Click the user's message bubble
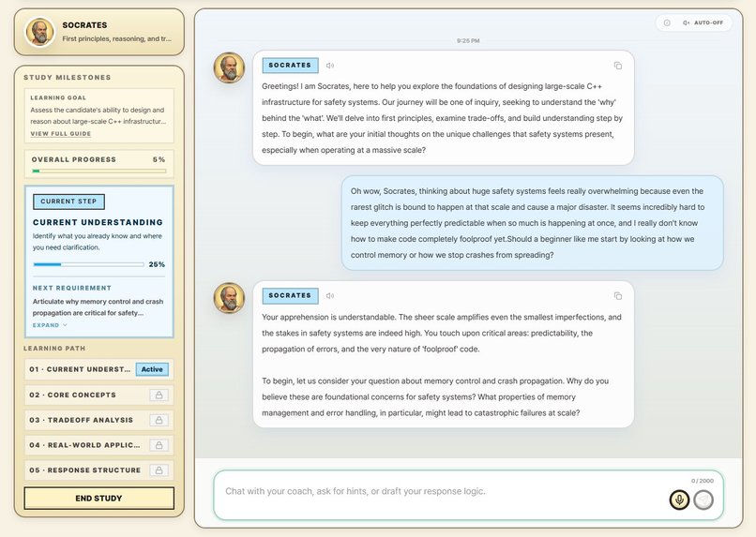The width and height of the screenshot is (756, 537). (532, 223)
